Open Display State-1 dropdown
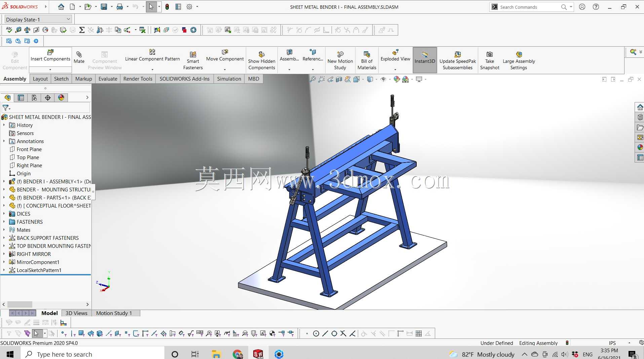Image resolution: width=644 pixels, height=359 pixels. point(38,19)
